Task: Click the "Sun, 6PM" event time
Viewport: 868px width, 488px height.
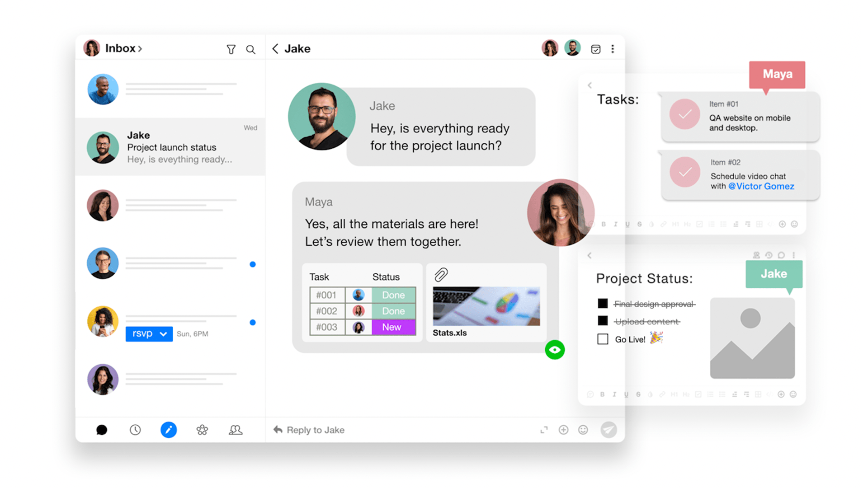Action: (x=192, y=334)
